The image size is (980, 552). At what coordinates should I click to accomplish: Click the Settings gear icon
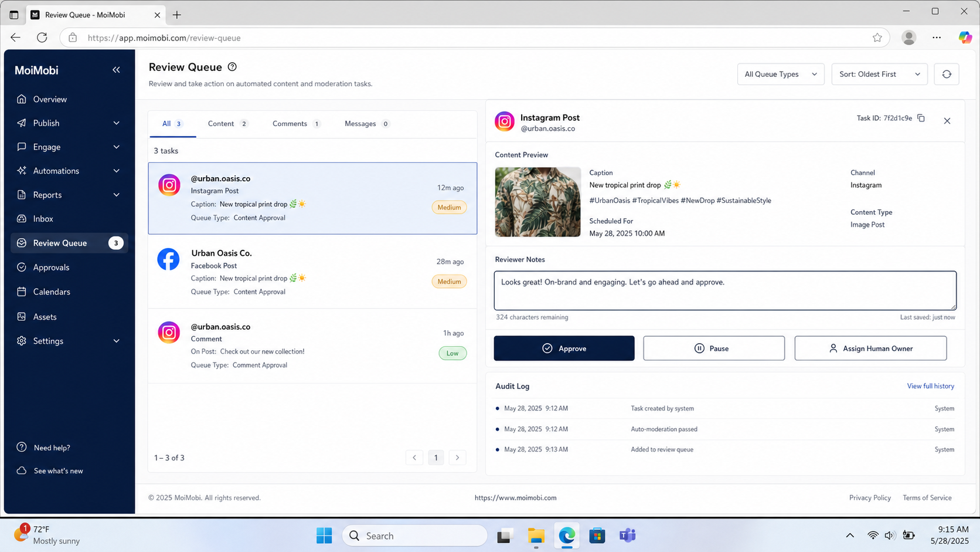coord(22,341)
